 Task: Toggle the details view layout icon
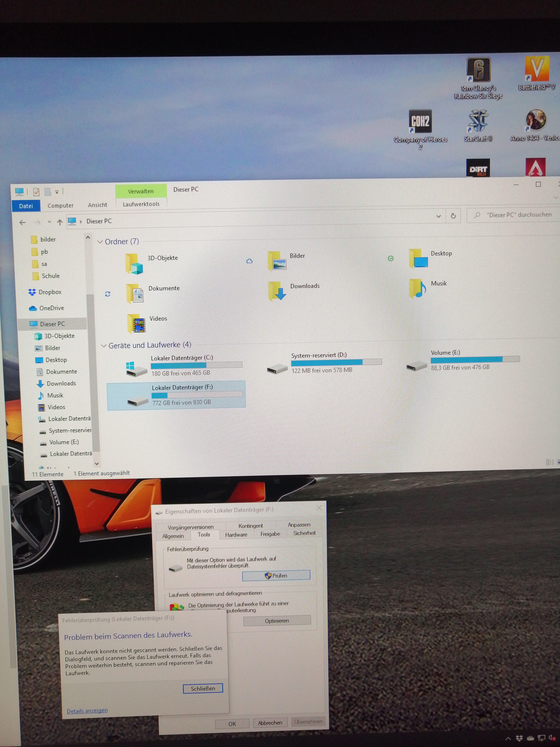click(x=550, y=462)
